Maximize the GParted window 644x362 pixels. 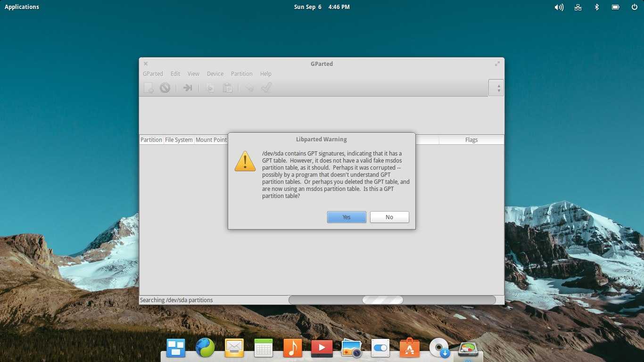click(x=497, y=64)
